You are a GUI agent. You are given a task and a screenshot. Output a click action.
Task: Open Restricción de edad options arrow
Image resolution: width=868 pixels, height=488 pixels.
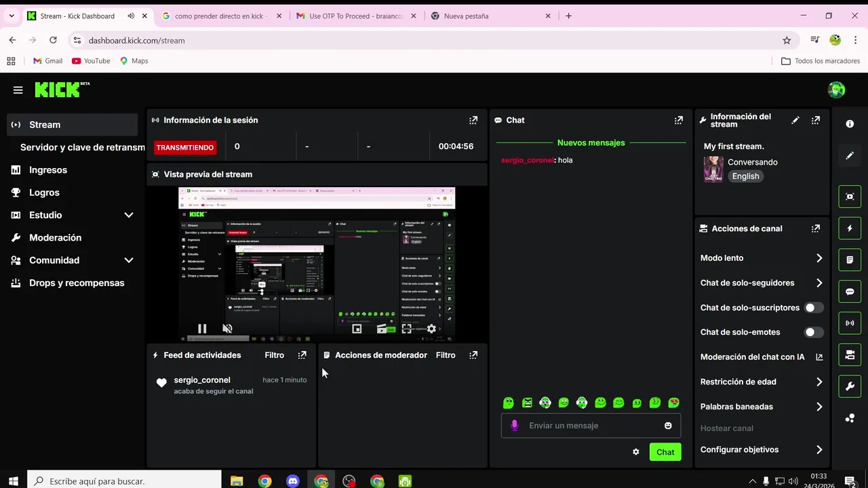coord(819,382)
